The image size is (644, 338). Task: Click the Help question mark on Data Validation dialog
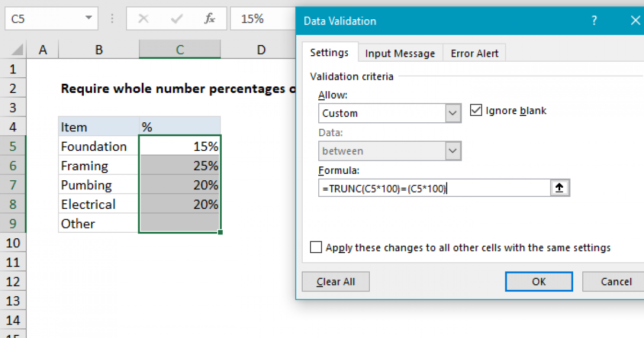coord(594,20)
